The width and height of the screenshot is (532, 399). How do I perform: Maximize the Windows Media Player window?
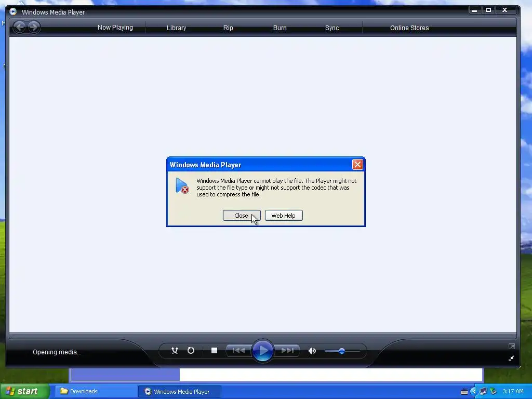tap(488, 10)
